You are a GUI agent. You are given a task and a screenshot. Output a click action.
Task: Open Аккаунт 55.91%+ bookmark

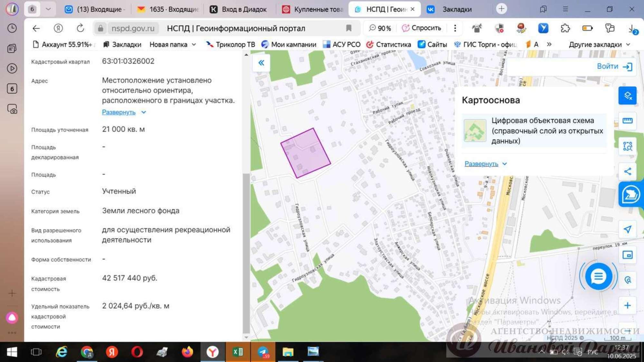point(63,44)
